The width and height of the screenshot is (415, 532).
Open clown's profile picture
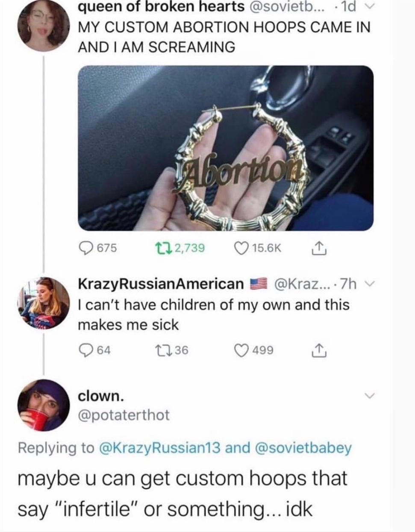(x=44, y=404)
